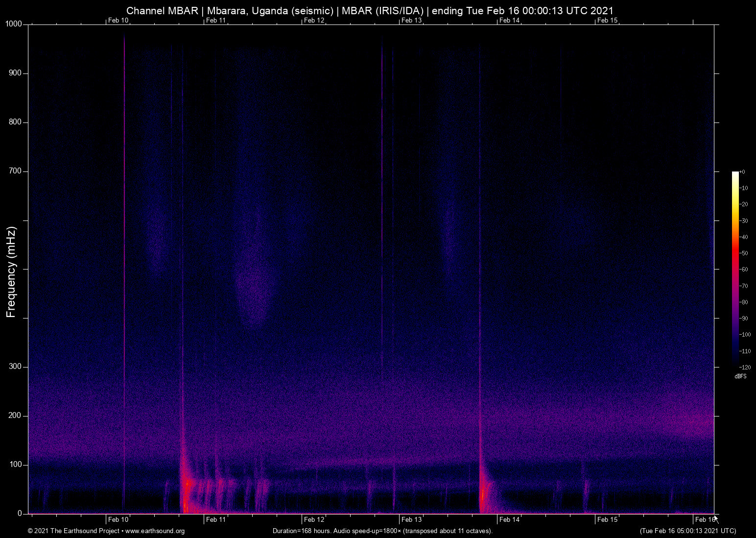
Task: Click the Frequency (mHz) axis title
Action: click(11, 272)
